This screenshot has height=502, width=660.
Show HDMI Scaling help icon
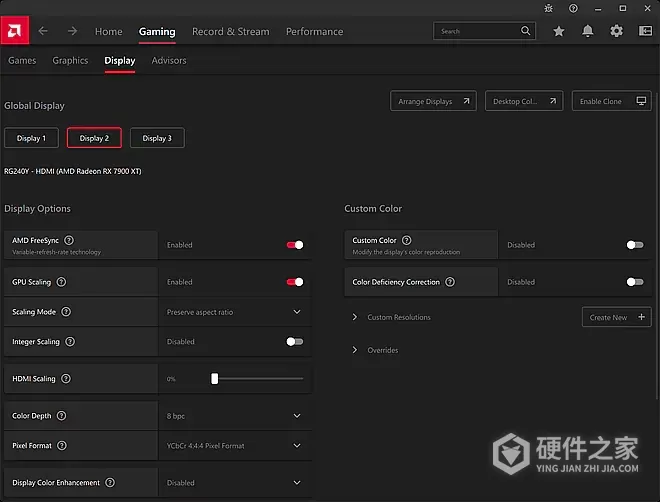tap(66, 379)
